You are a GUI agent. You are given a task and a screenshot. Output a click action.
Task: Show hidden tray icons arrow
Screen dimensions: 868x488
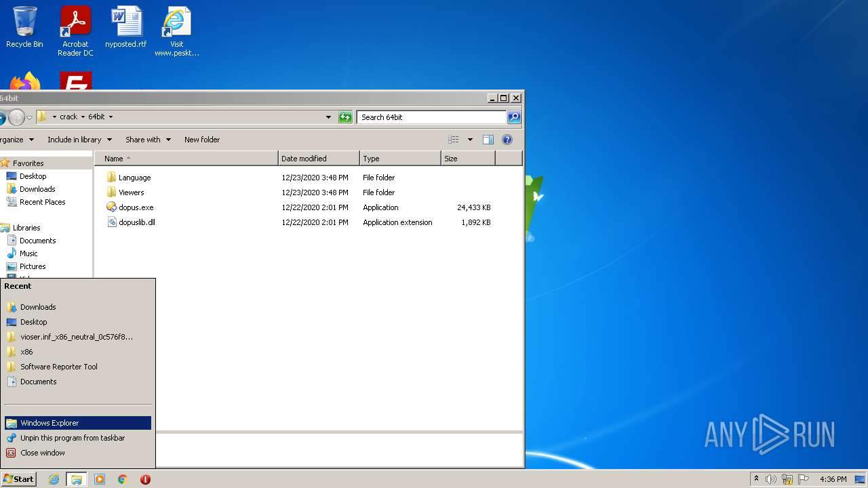(756, 479)
